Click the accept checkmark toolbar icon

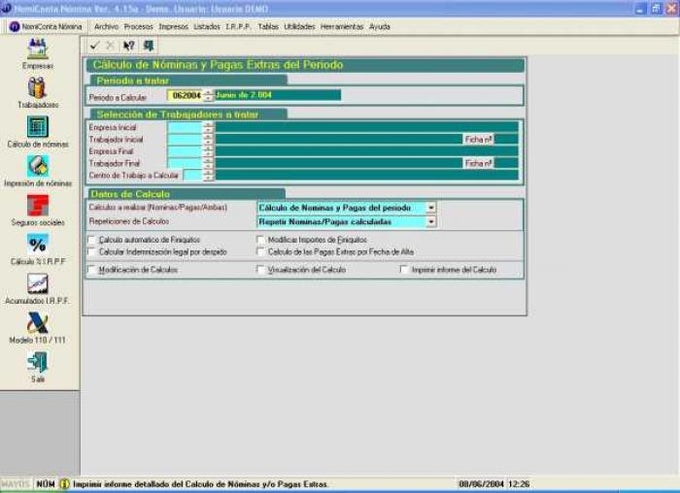[95, 46]
